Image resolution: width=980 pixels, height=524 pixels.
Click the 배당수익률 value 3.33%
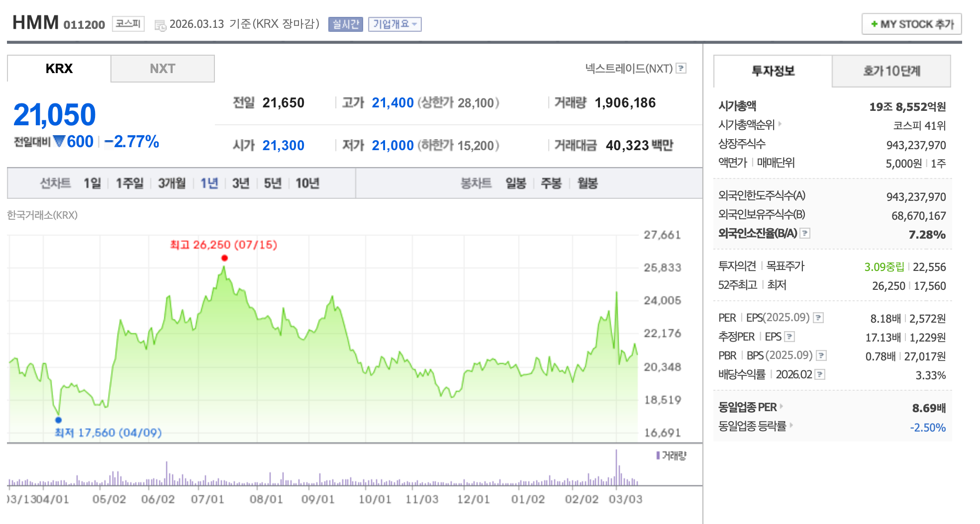point(931,375)
